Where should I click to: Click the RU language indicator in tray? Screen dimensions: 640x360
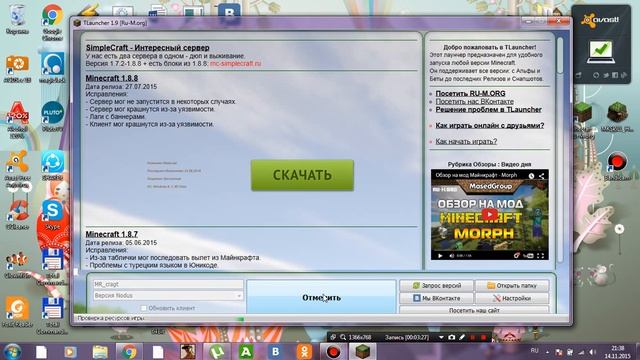click(534, 351)
